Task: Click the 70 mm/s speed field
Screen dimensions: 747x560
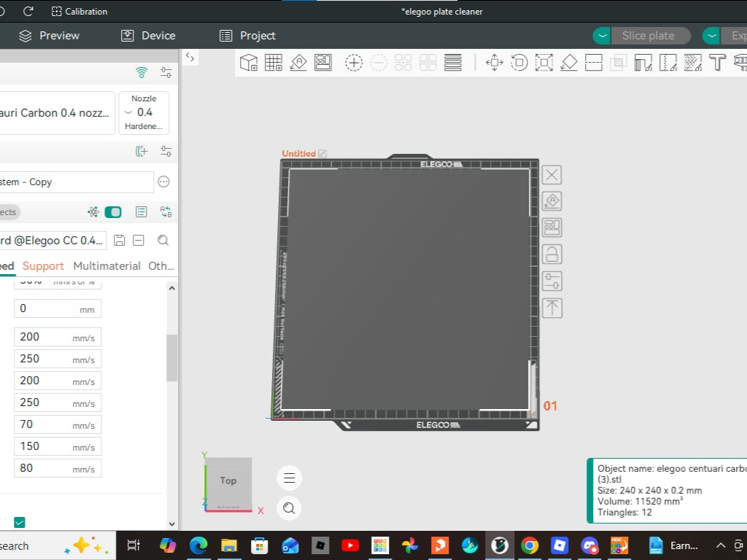Action: tap(58, 425)
